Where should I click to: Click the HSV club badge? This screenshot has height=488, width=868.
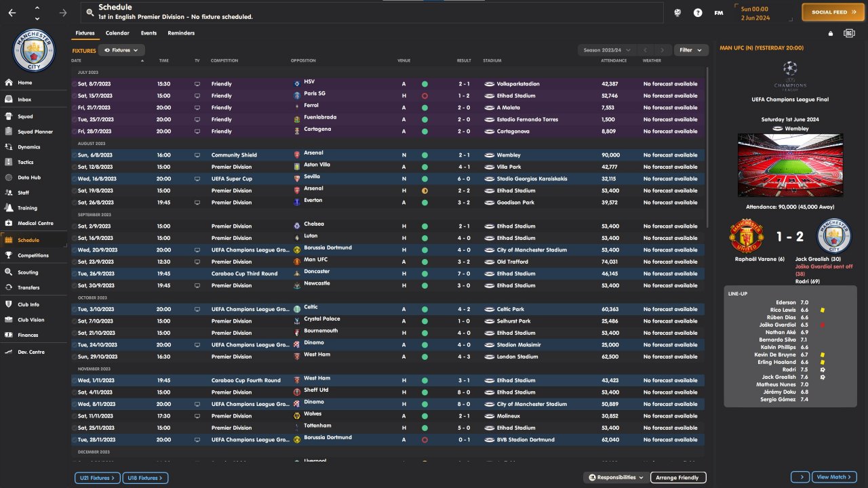coord(297,83)
